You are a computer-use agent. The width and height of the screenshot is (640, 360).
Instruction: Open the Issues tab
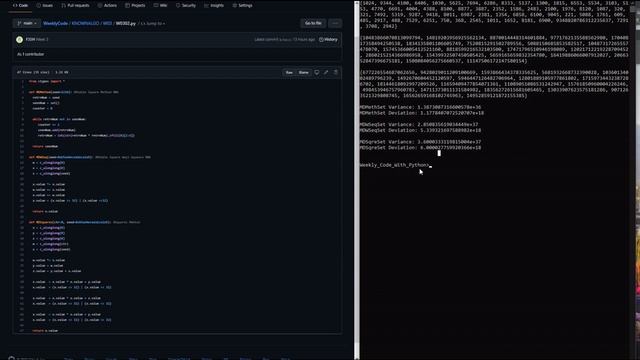(45, 5)
